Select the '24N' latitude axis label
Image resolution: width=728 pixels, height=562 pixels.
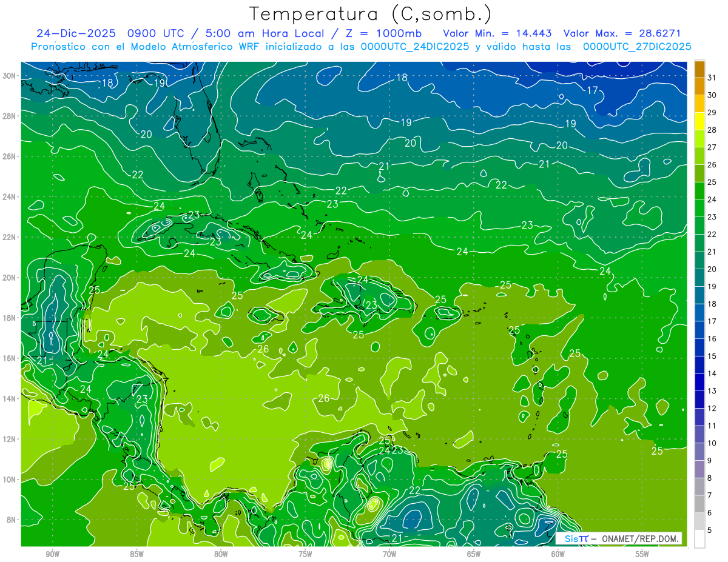(x=8, y=196)
